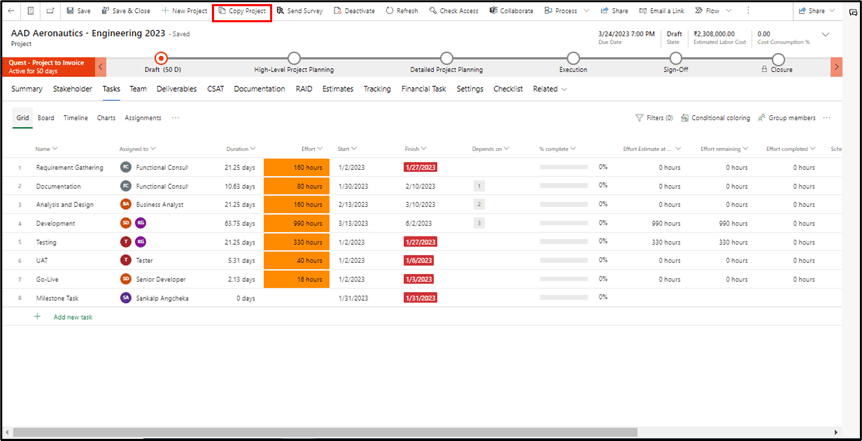
Task: Click the Refresh icon in command bar
Action: click(x=390, y=10)
